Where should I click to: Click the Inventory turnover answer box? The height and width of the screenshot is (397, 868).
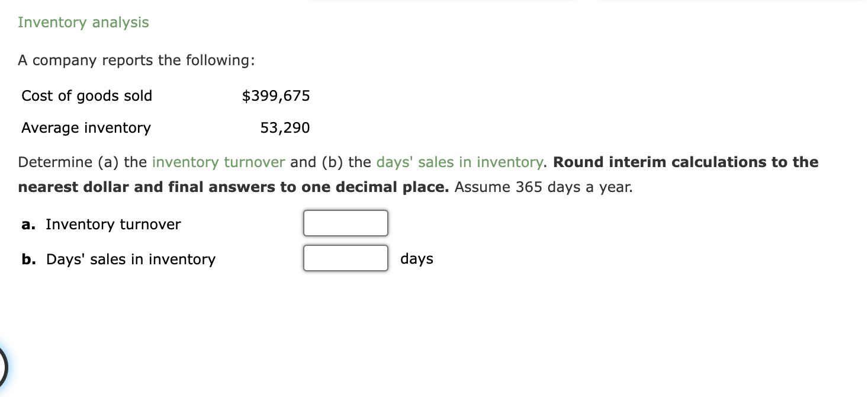tap(346, 223)
